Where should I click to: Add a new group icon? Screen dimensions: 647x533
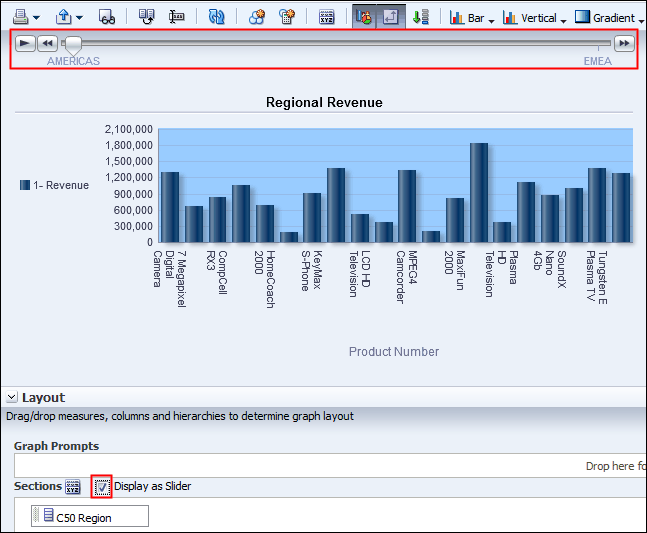[257, 17]
